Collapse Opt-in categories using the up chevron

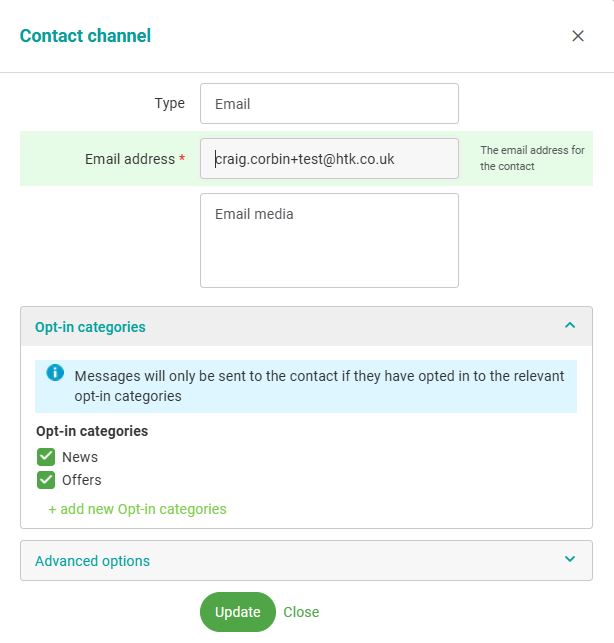[x=570, y=325]
